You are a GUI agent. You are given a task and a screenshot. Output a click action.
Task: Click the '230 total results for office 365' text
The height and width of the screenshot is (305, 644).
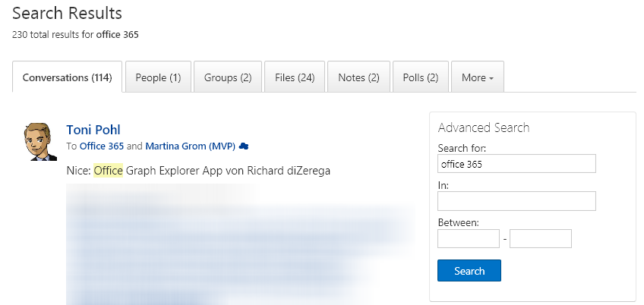(76, 35)
